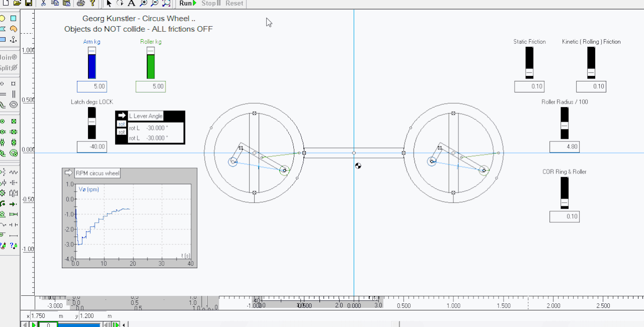Click the text 'Objects do NOT collide - ALL frictions OFF'
Viewport: 644px width, 327px height.
coord(138,29)
